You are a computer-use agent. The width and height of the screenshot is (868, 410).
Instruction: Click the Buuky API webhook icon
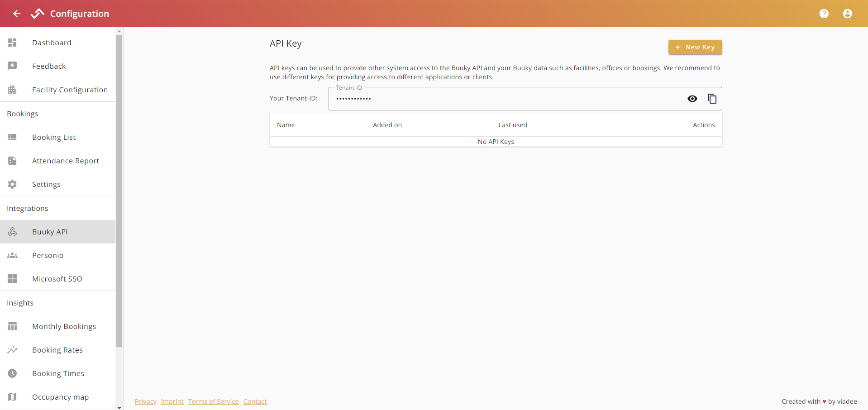click(12, 232)
